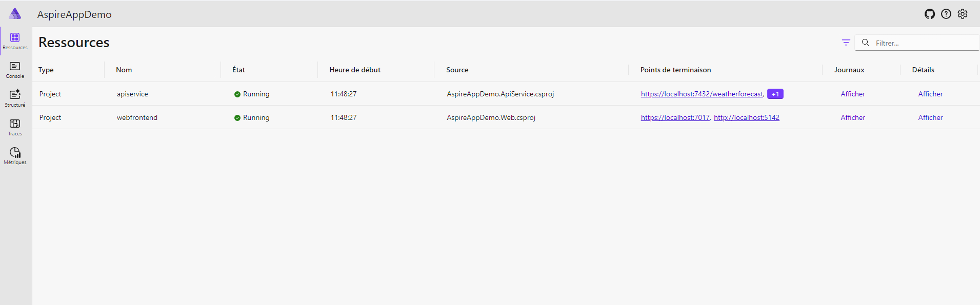Click the Aspire logo icon
This screenshot has height=305, width=980.
(15, 14)
